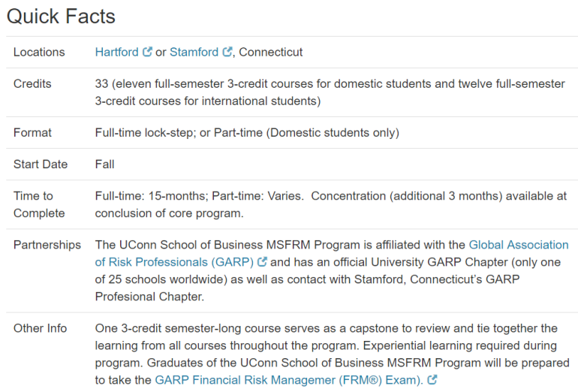
Task: Select the "Credits" row label
Action: click(x=32, y=84)
